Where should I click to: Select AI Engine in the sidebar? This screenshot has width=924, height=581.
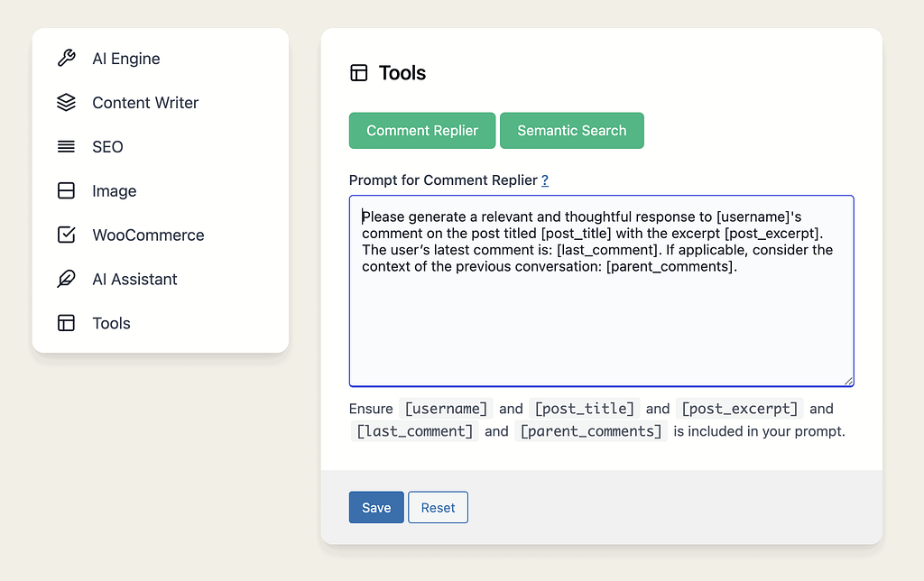click(x=126, y=58)
